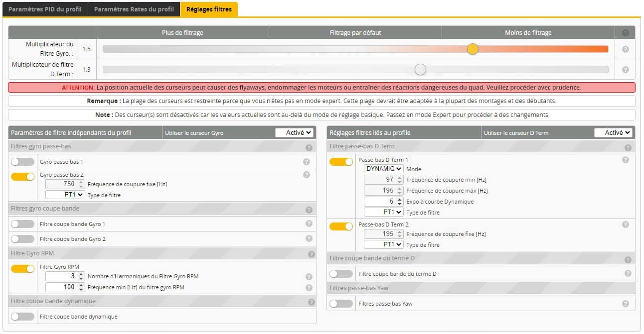The height and width of the screenshot is (334, 644).
Task: Open help for Filtre coupe bande dynamique section
Action: click(x=311, y=302)
